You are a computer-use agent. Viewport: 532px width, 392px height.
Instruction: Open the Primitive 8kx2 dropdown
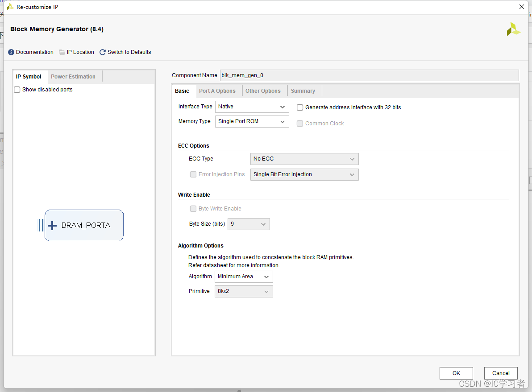244,291
